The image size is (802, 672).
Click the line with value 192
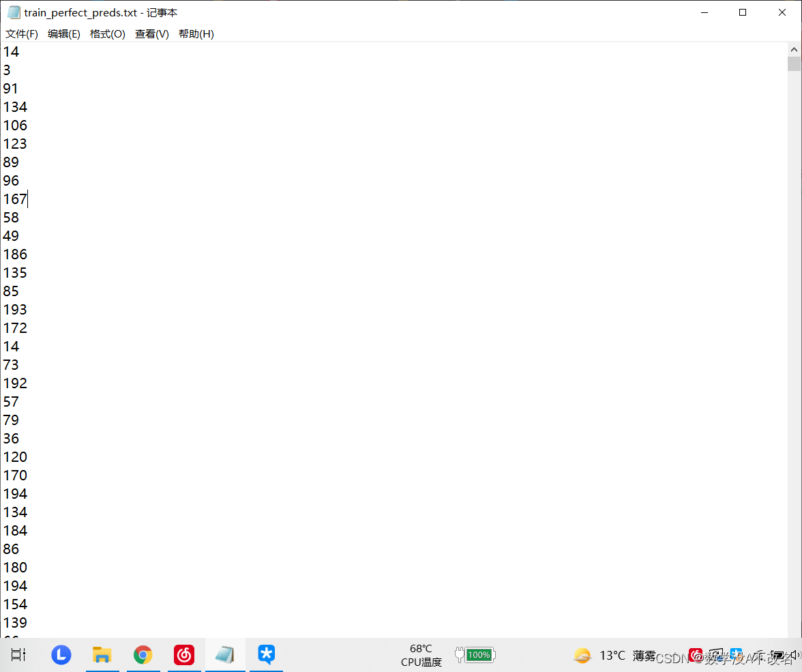pos(15,383)
